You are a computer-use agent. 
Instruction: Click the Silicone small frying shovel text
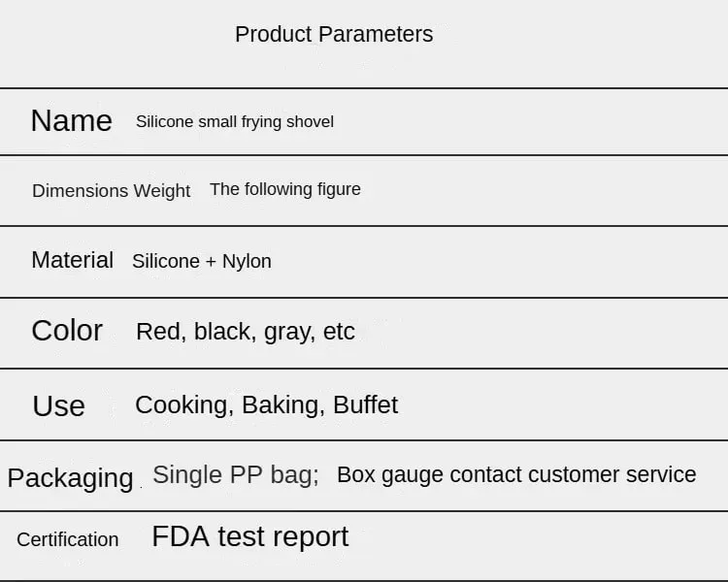(x=235, y=122)
